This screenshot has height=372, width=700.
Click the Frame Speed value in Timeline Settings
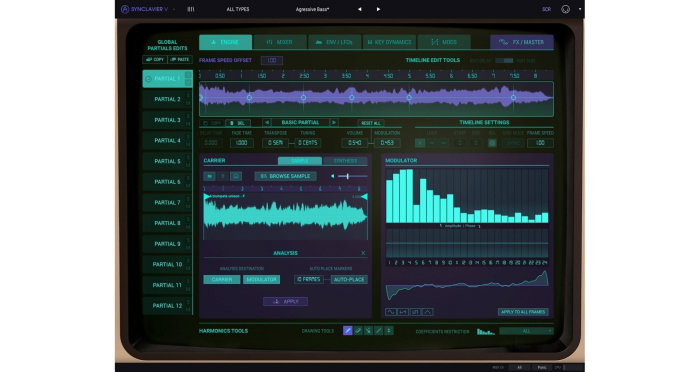540,143
